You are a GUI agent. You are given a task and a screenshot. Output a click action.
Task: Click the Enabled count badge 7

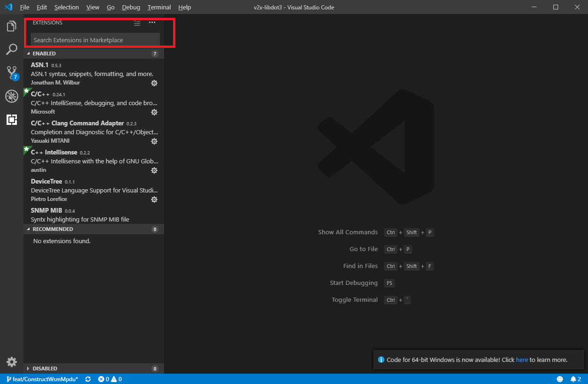[x=155, y=54]
